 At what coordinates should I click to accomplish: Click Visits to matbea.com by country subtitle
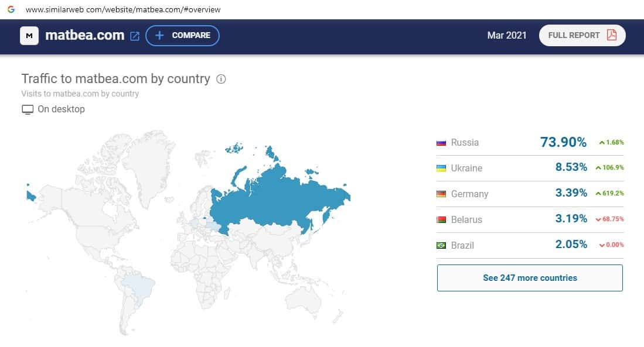coord(80,94)
